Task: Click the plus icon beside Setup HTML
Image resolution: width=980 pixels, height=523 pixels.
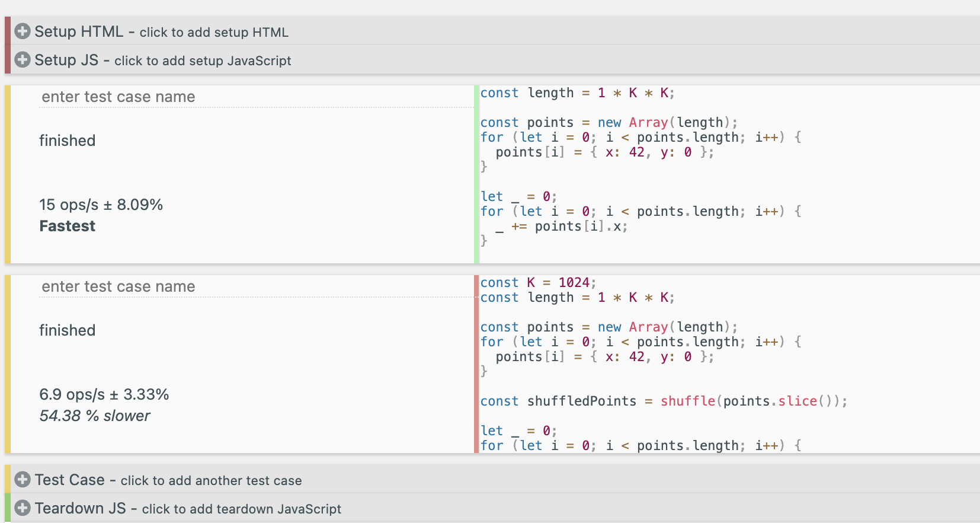Action: (x=23, y=31)
